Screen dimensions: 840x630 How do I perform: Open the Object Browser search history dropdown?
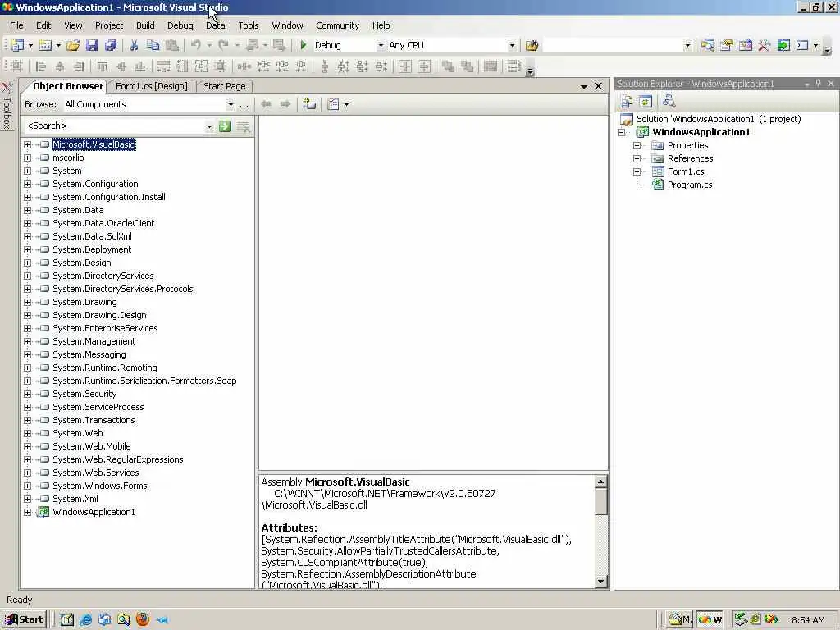tap(209, 126)
